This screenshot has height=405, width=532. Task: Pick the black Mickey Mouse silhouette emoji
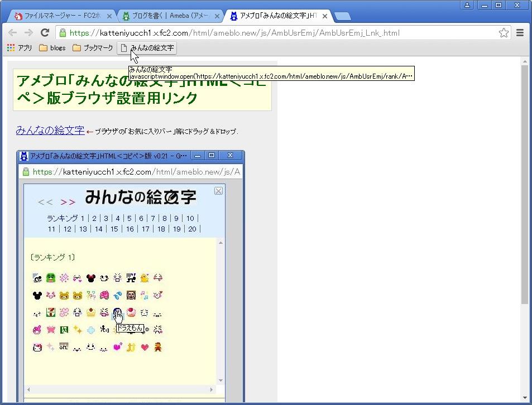37,295
